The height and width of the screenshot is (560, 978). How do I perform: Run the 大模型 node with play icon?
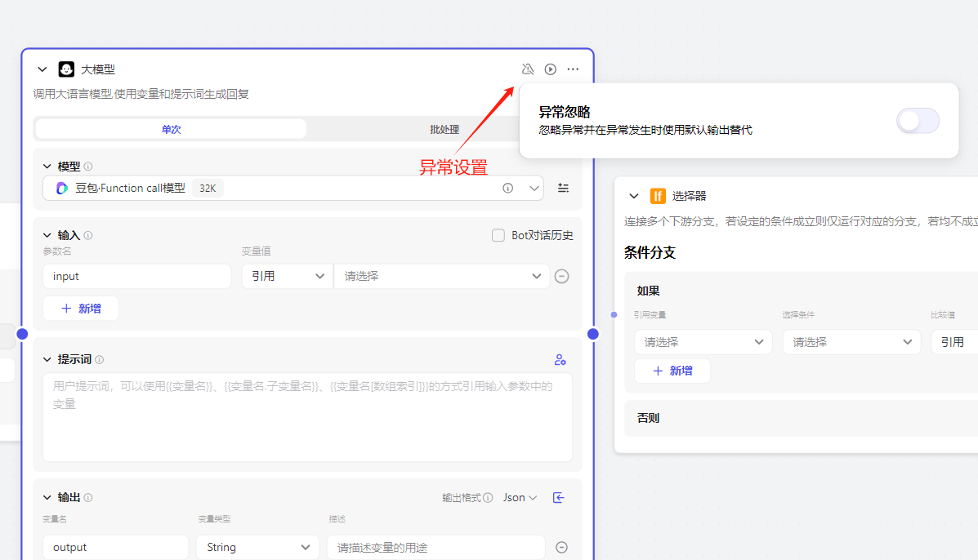pos(551,69)
